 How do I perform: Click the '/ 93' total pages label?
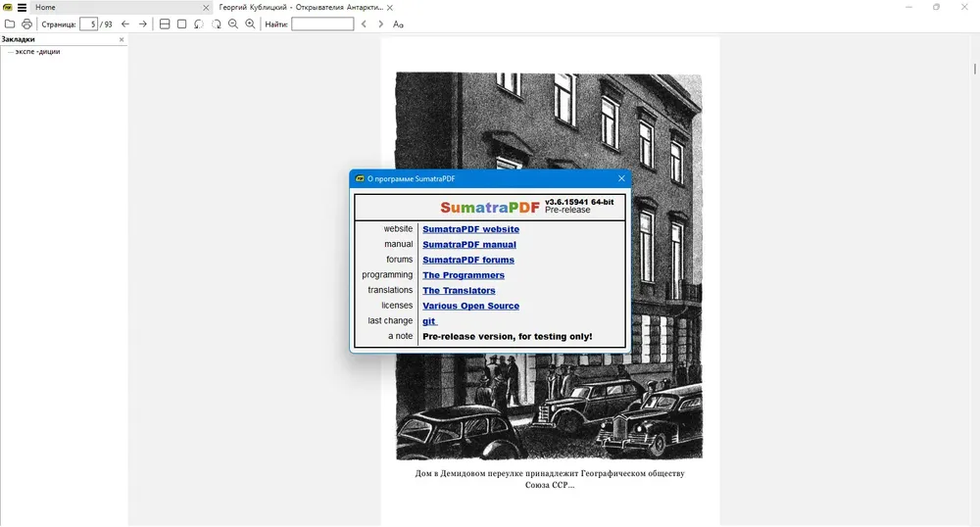(106, 24)
